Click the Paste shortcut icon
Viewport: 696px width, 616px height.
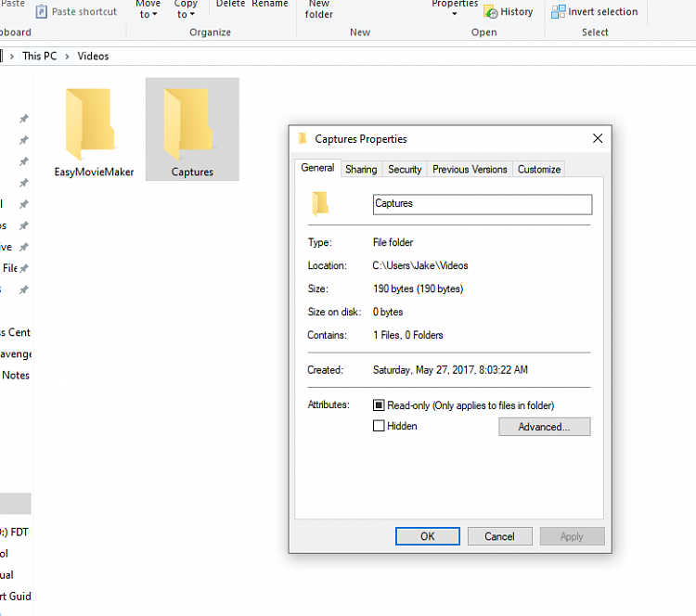[x=41, y=11]
